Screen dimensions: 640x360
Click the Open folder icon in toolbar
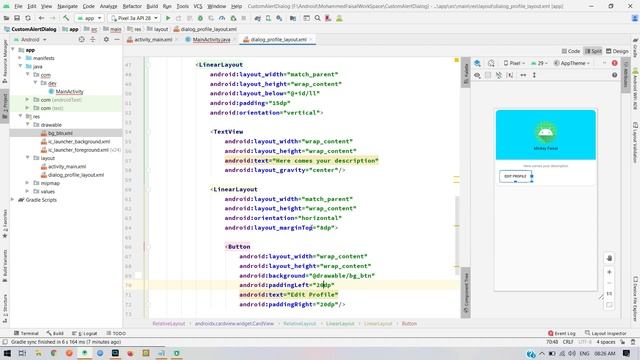(7, 18)
